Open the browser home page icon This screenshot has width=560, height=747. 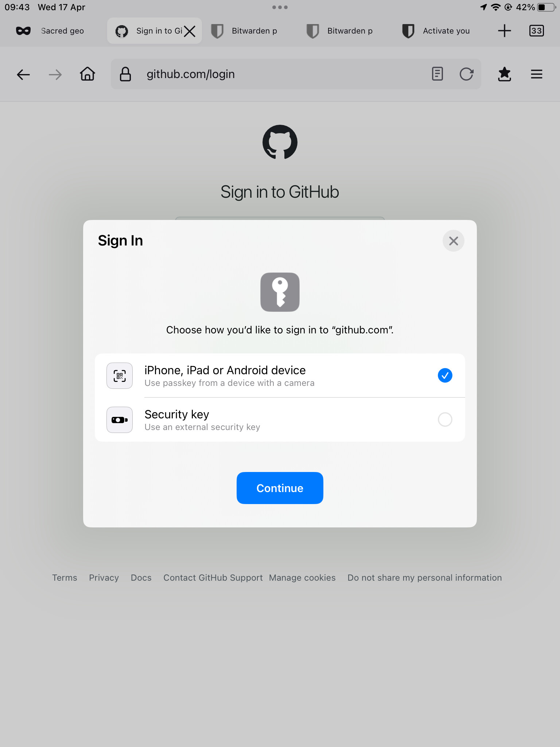pyautogui.click(x=87, y=74)
